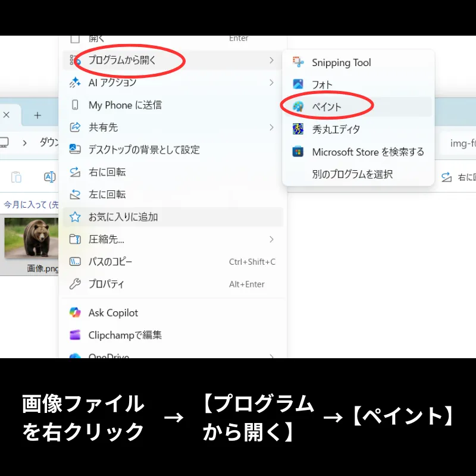This screenshot has width=476, height=476.
Task: Choose デスクトップの背景として設定
Action: pyautogui.click(x=144, y=150)
